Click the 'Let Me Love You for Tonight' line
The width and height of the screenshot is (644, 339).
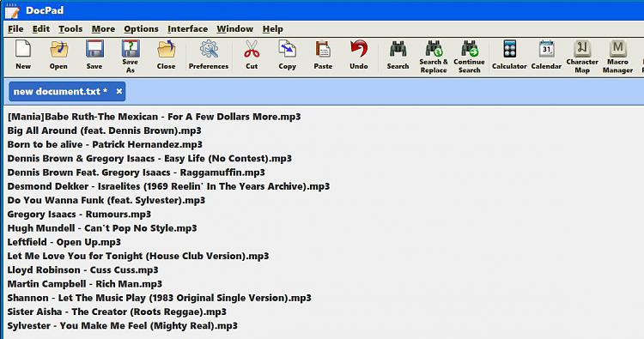tap(138, 256)
